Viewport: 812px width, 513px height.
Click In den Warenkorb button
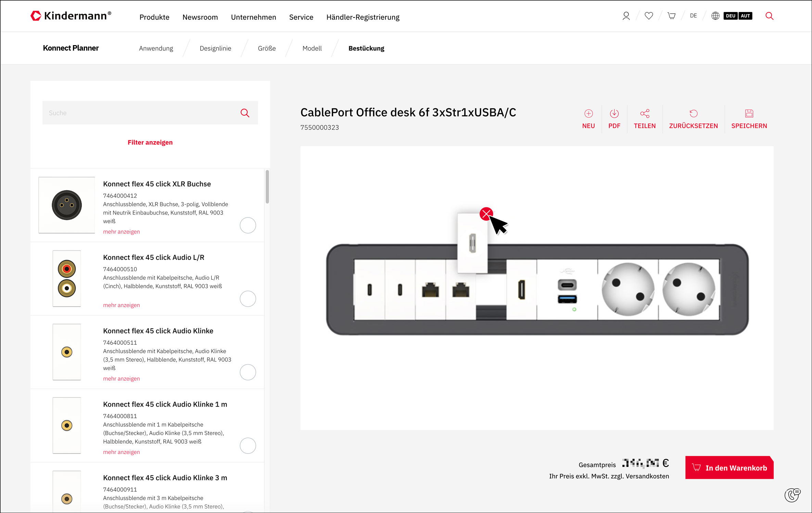coord(729,468)
